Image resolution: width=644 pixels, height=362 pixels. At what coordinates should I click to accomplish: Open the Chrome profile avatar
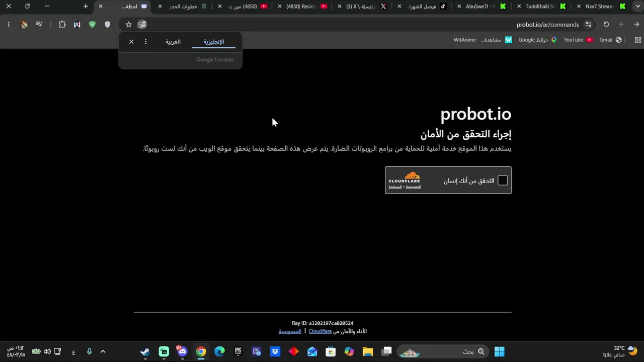[x=24, y=24]
